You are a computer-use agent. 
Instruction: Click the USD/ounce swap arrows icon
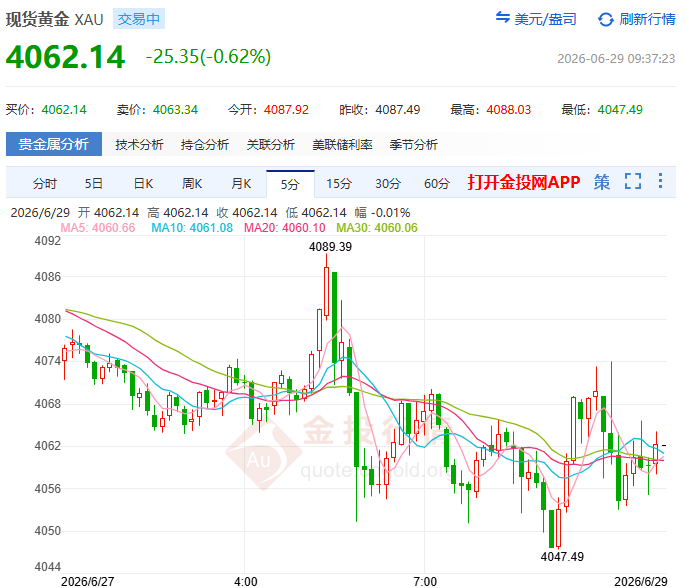[503, 18]
